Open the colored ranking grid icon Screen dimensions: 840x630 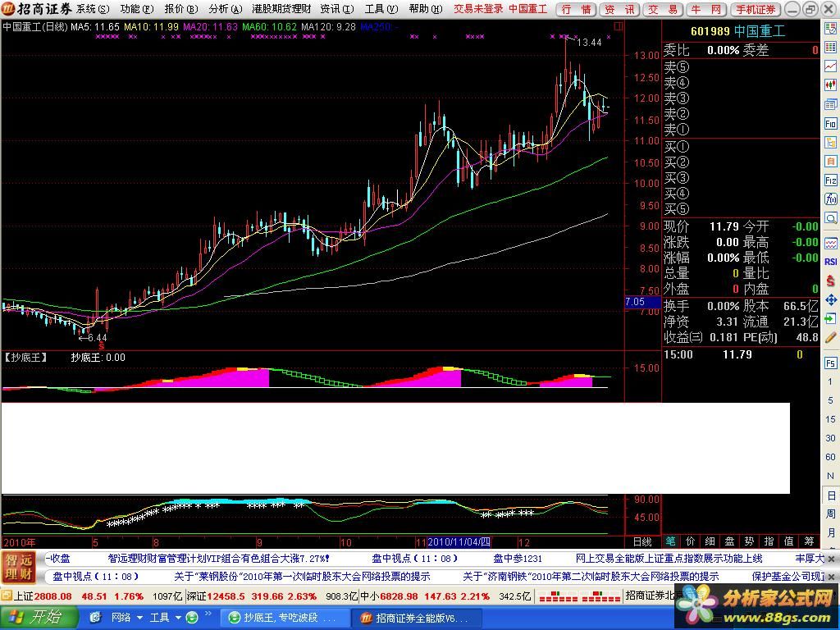pyautogui.click(x=830, y=48)
